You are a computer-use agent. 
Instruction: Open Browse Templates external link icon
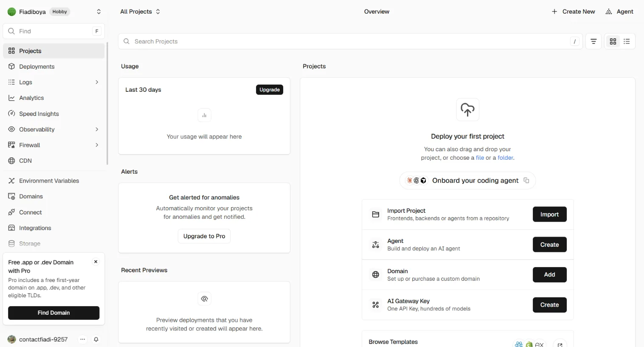coord(560,344)
